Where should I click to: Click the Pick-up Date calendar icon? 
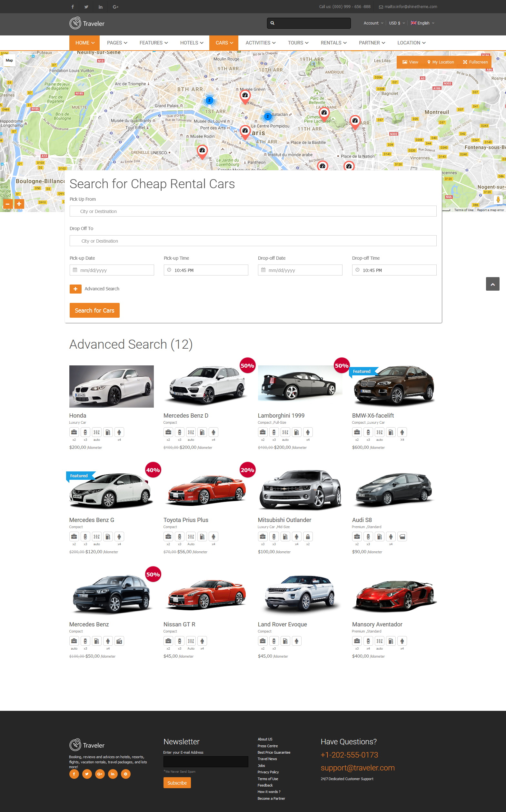click(x=75, y=270)
